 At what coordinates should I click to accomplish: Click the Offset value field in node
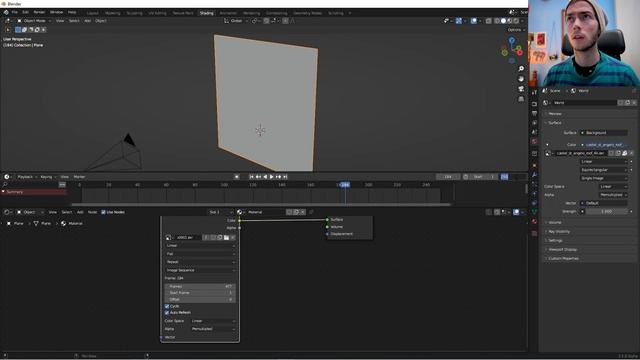(x=200, y=300)
